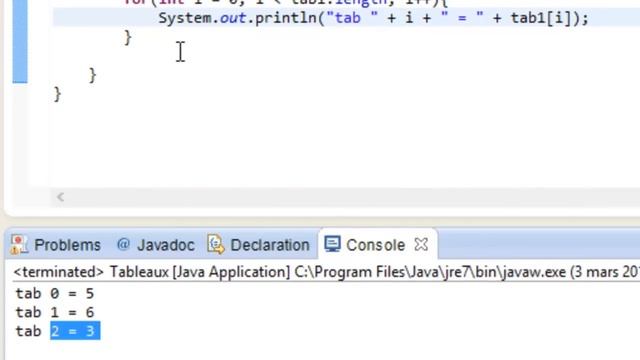Click console output line 'tab 1 = 6'
This screenshot has height=360, width=640.
point(55,312)
